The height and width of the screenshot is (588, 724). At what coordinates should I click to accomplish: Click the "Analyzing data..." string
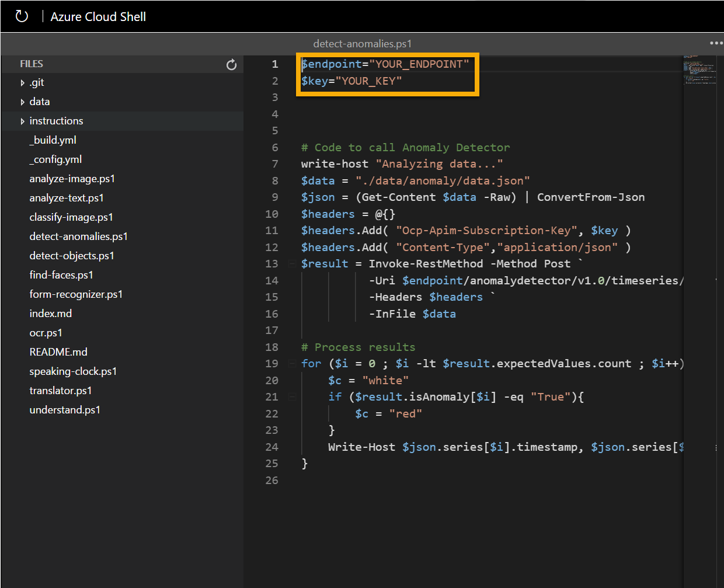439,164
